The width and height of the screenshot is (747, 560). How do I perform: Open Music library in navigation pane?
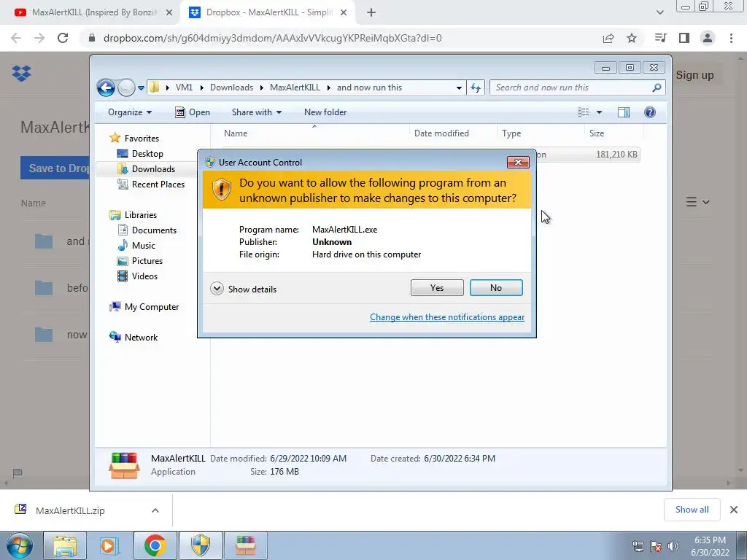point(136,246)
